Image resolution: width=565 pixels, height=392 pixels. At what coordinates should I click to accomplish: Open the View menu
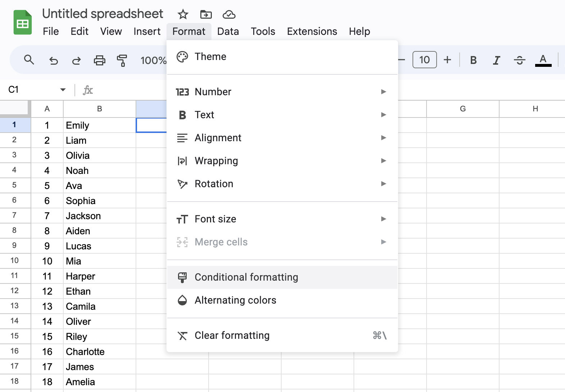click(x=111, y=31)
